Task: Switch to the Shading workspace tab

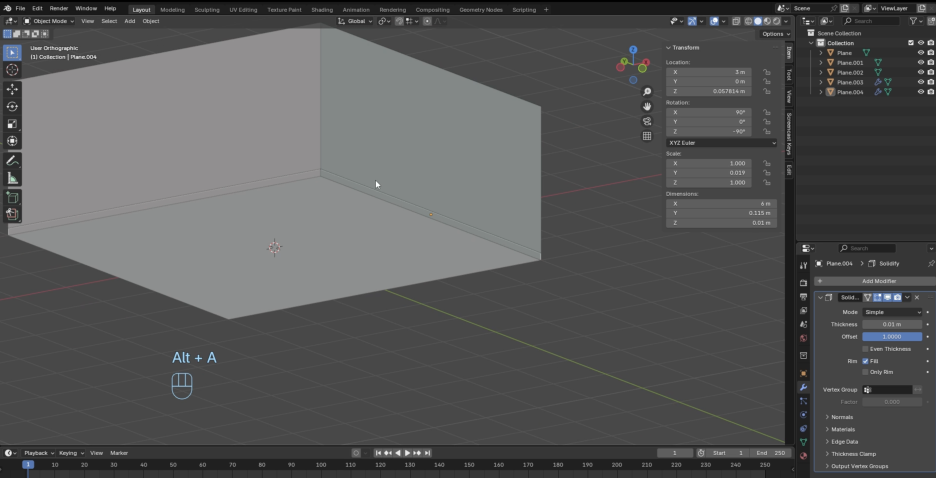Action: click(x=322, y=10)
